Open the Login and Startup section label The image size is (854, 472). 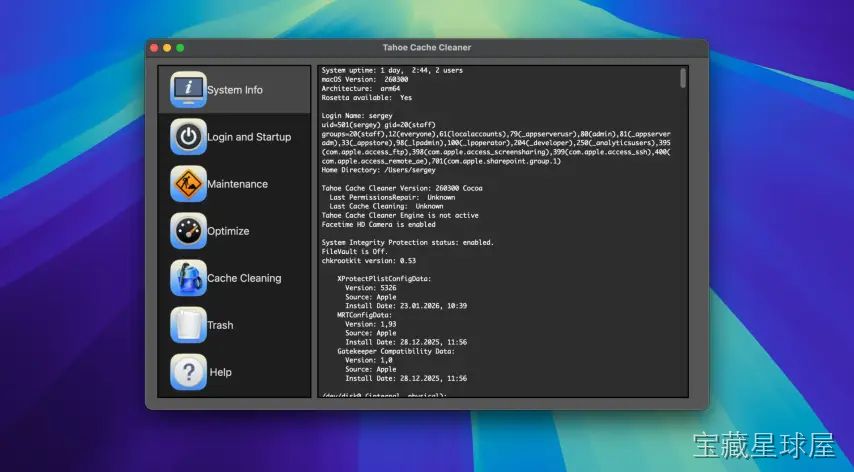[x=249, y=137]
